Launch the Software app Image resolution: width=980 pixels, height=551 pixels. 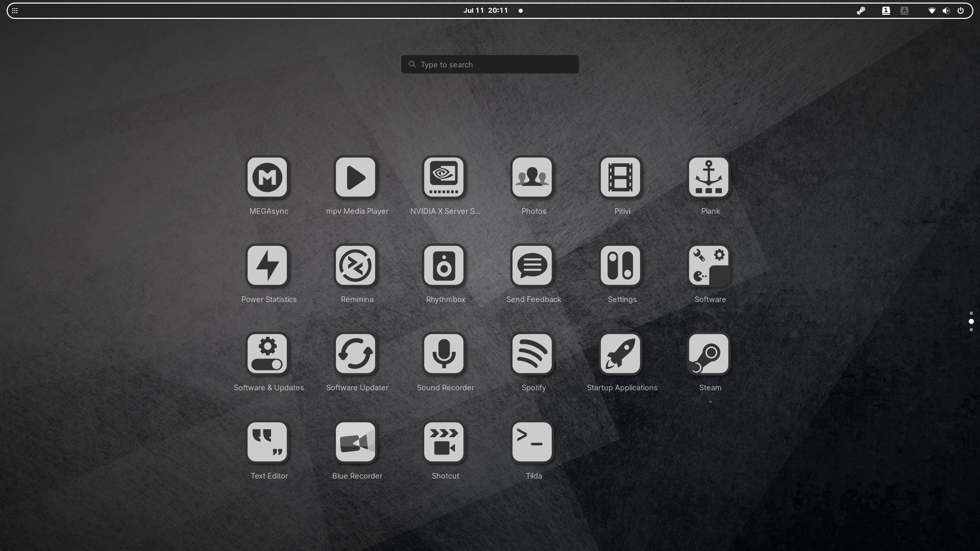coord(709,265)
